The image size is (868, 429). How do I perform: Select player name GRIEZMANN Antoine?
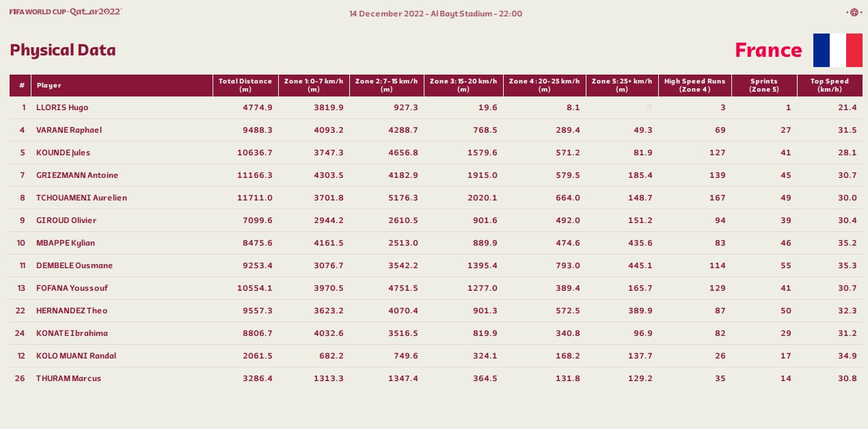(77, 175)
